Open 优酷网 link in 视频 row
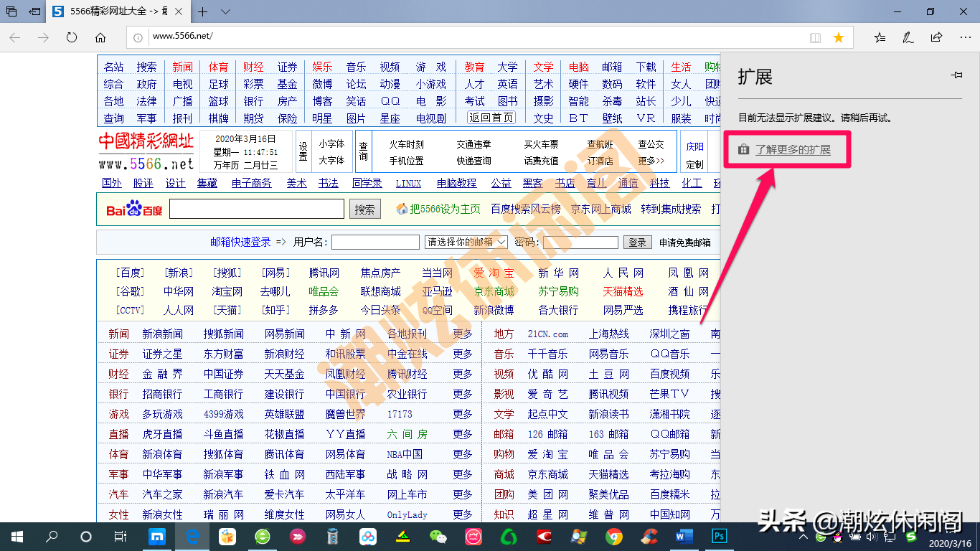This screenshot has width=980, height=551. (x=548, y=374)
